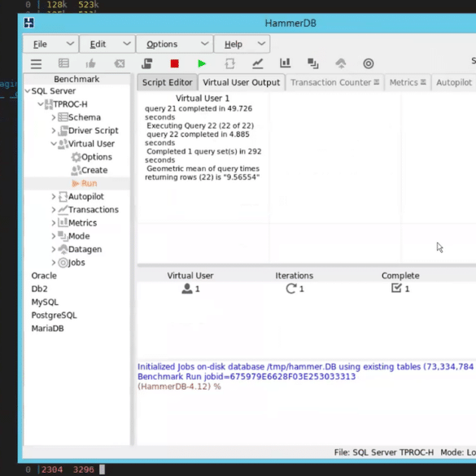Switch to the Autopilot tab
This screenshot has height=476, width=476.
point(454,82)
